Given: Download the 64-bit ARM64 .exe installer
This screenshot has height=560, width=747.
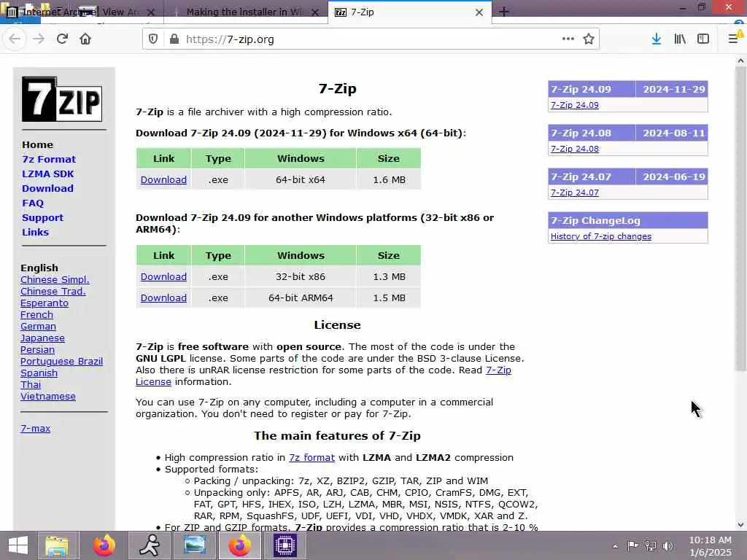Looking at the screenshot, I should click(163, 297).
